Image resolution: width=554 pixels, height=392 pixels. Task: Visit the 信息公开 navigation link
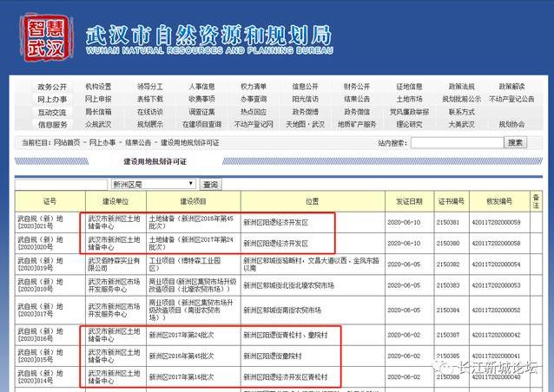[x=305, y=87]
